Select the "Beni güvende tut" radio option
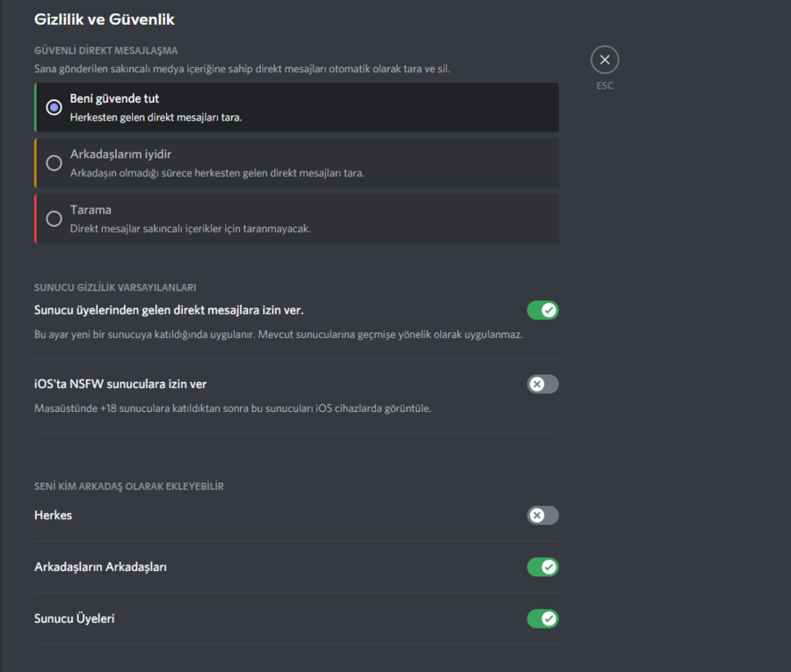 54,107
